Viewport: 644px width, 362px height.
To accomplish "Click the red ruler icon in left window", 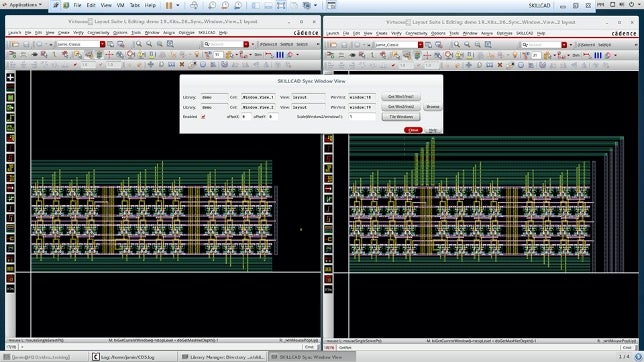I will coord(269,54).
